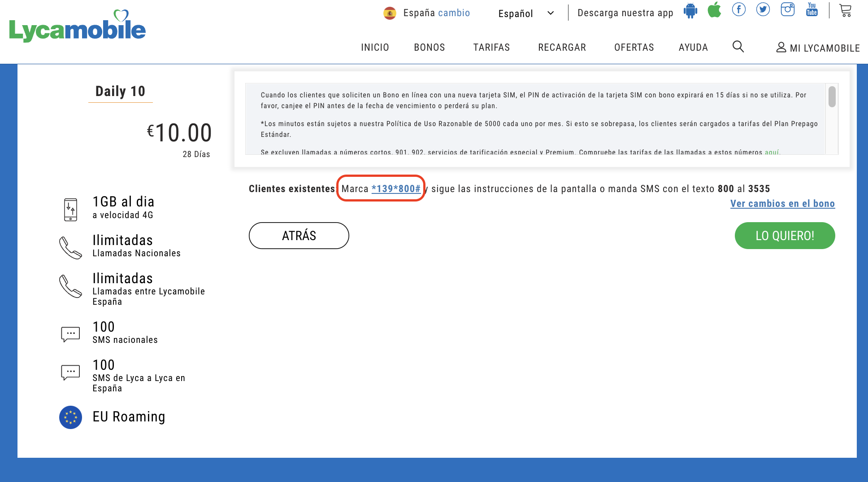Open the shopping cart icon
This screenshot has width=868, height=482.
point(845,10)
